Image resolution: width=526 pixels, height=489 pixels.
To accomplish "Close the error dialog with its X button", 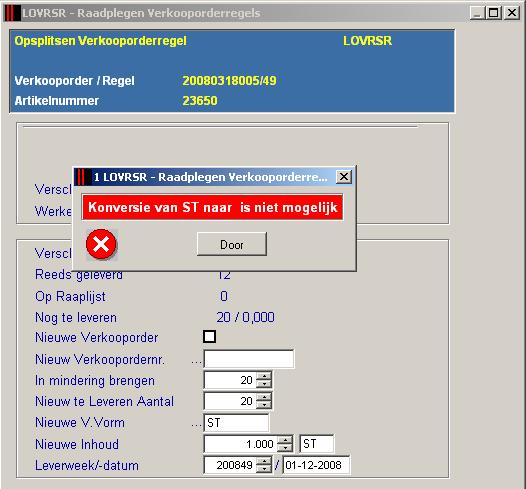I will [x=344, y=176].
